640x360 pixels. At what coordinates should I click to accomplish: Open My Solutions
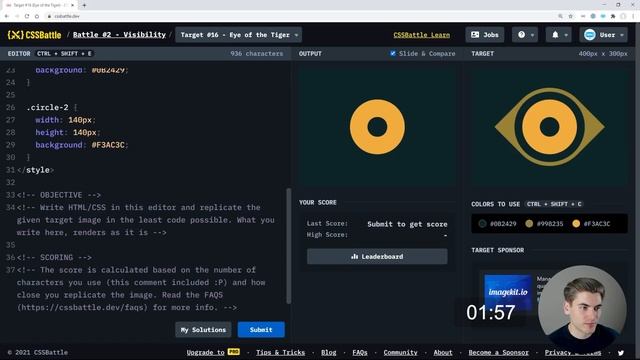[203, 330]
